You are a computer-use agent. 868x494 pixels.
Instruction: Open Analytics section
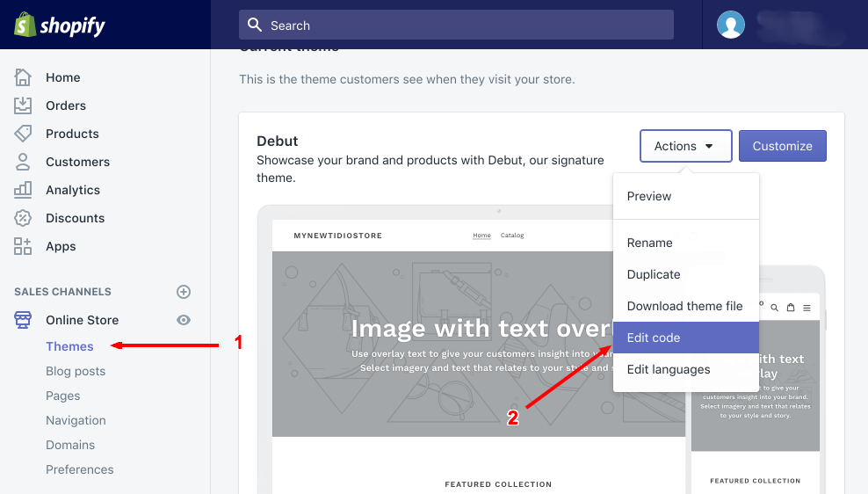coord(73,191)
